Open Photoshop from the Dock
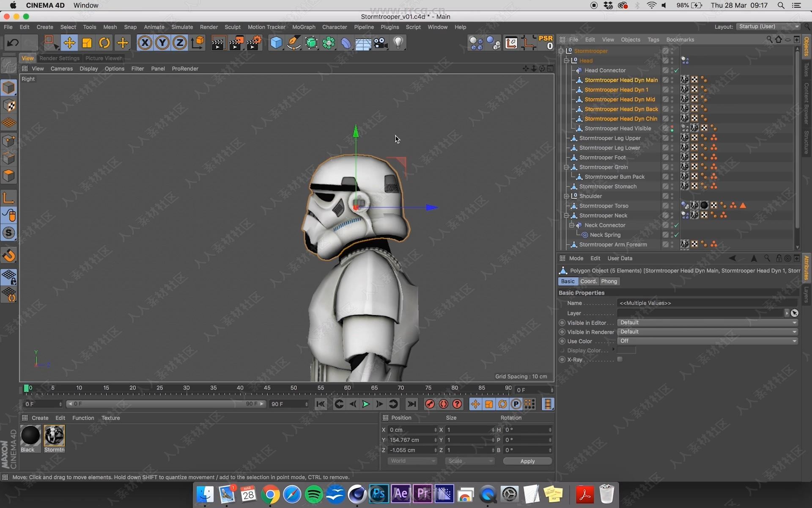 click(378, 494)
